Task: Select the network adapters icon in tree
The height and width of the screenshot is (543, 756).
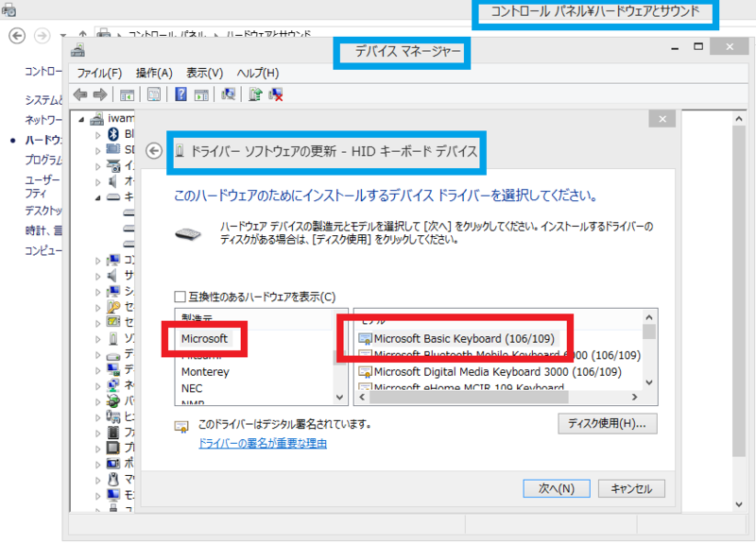Action: (113, 385)
